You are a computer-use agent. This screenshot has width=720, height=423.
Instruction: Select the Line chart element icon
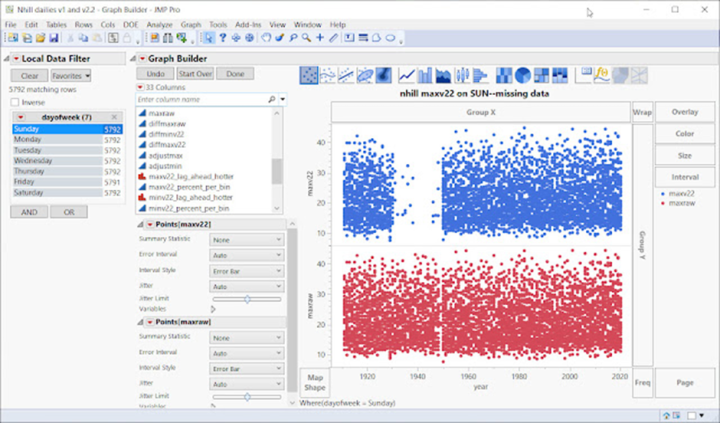pos(407,75)
